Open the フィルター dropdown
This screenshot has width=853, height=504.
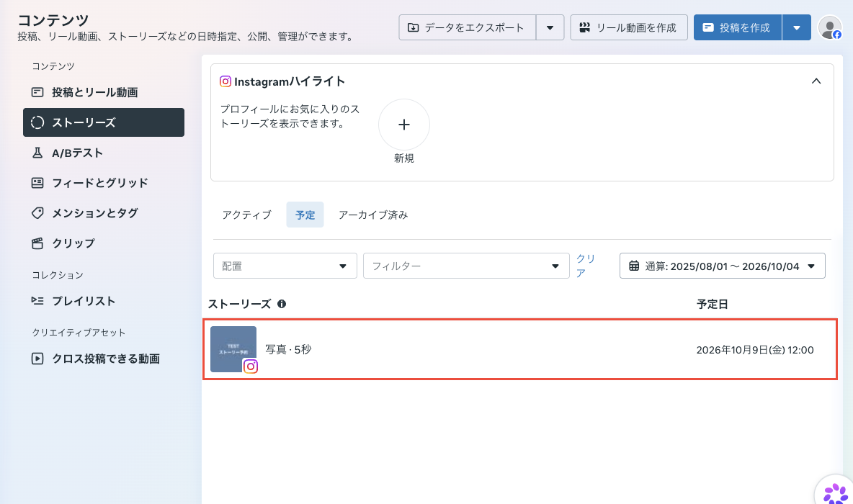466,266
